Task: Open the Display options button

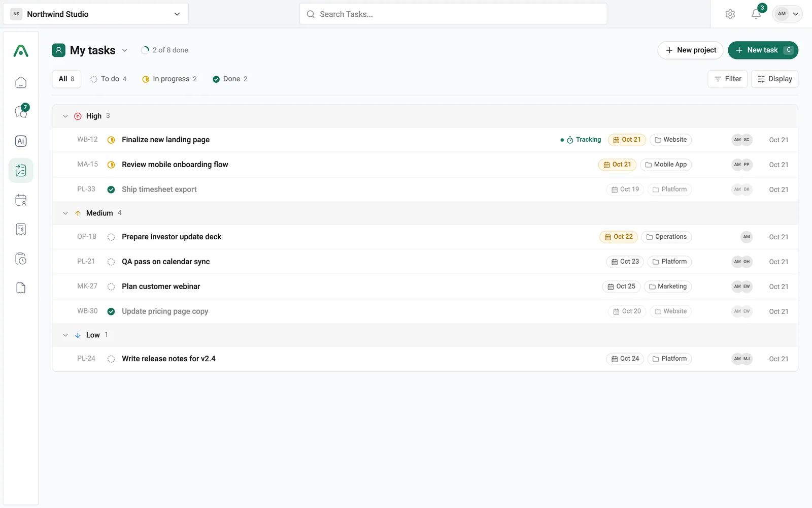Action: pos(774,79)
